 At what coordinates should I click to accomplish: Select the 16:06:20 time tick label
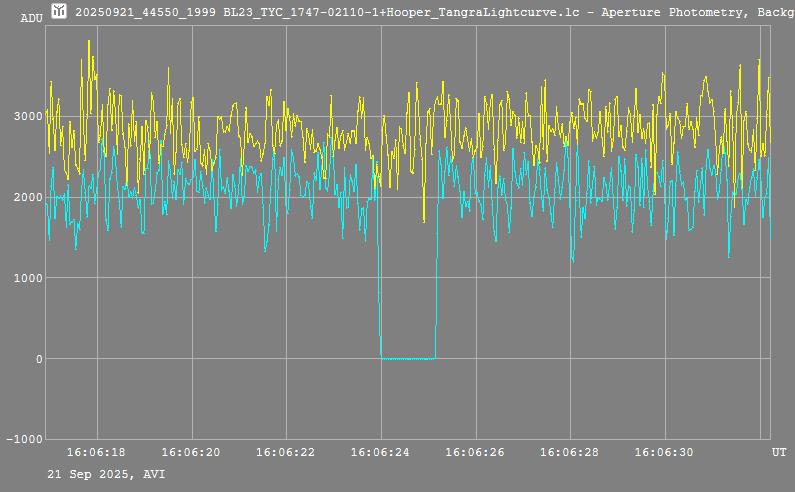point(191,453)
